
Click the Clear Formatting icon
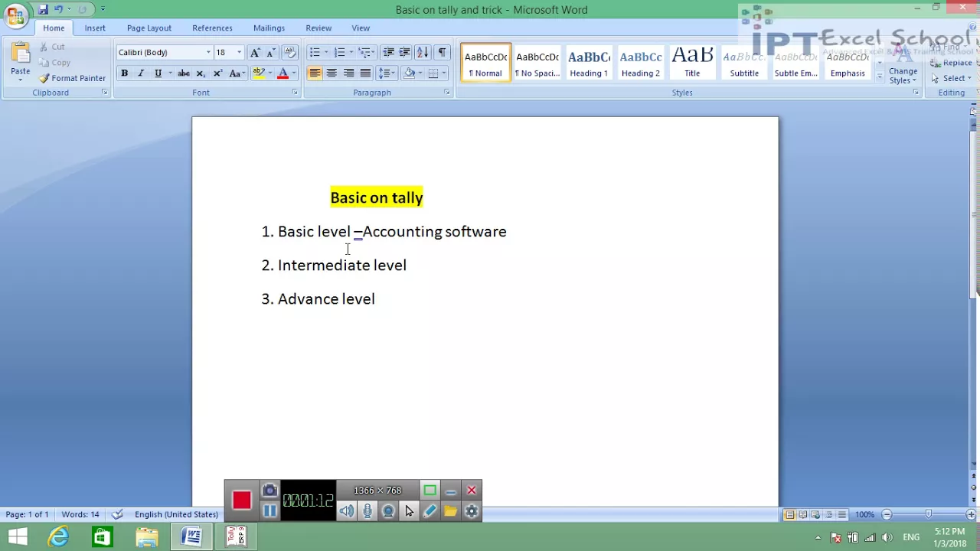click(x=289, y=53)
